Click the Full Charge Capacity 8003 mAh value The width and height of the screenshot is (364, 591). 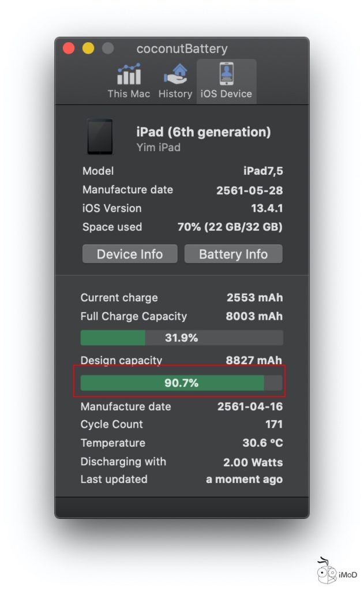(254, 316)
